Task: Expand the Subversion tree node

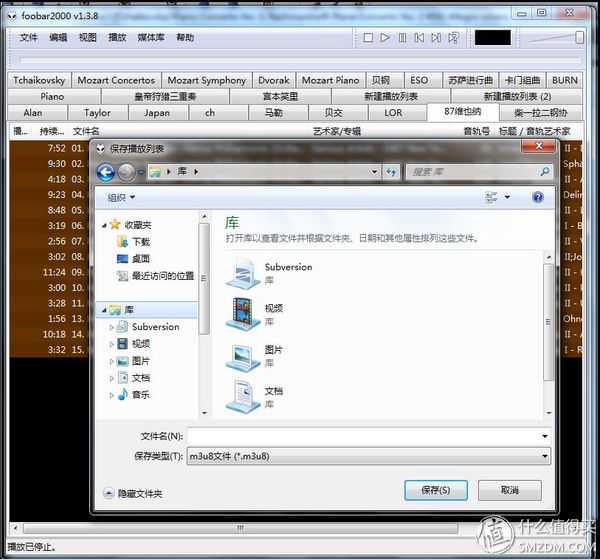Action: 112,327
